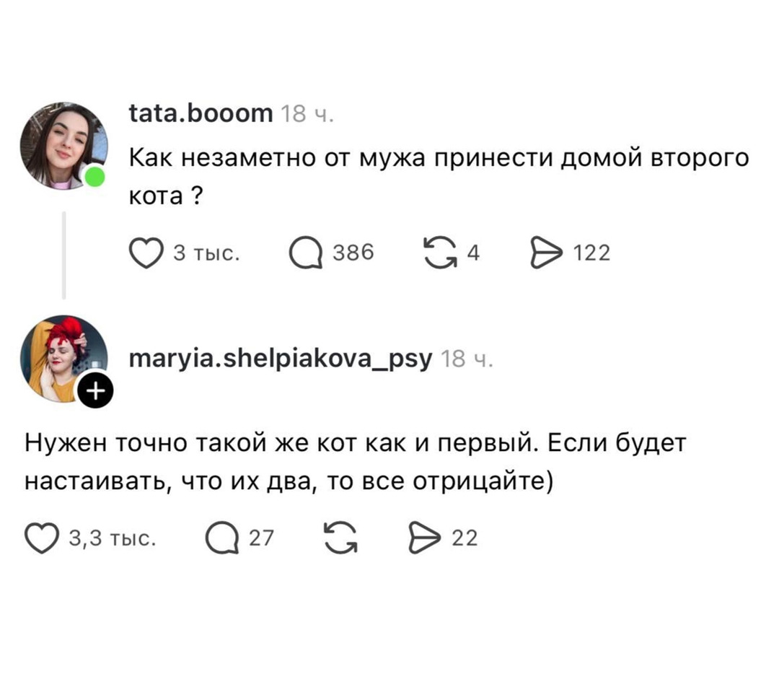The width and height of the screenshot is (779, 700).
Task: Like maryia.shelpiakova_psy's reply with heart icon
Action: pyautogui.click(x=41, y=538)
